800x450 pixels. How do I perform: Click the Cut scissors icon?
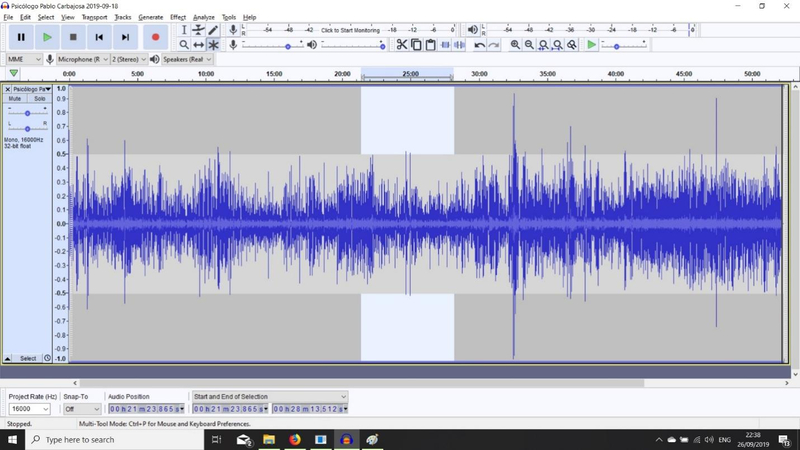click(402, 45)
